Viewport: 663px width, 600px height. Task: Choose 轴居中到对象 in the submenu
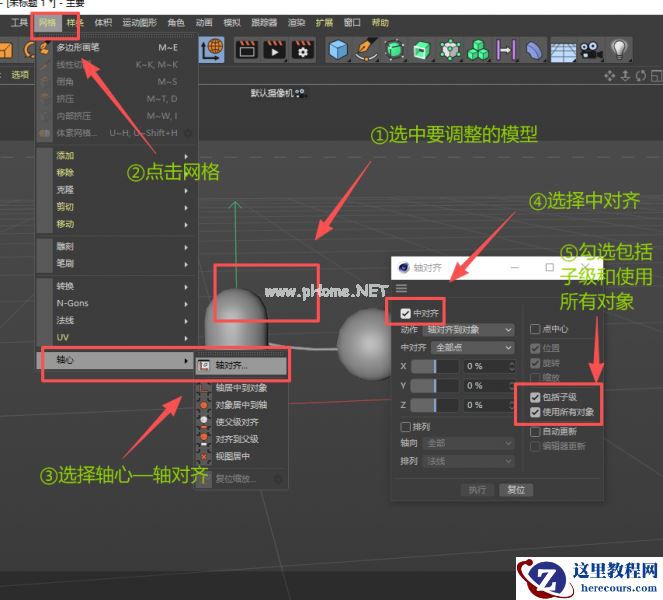point(241,388)
